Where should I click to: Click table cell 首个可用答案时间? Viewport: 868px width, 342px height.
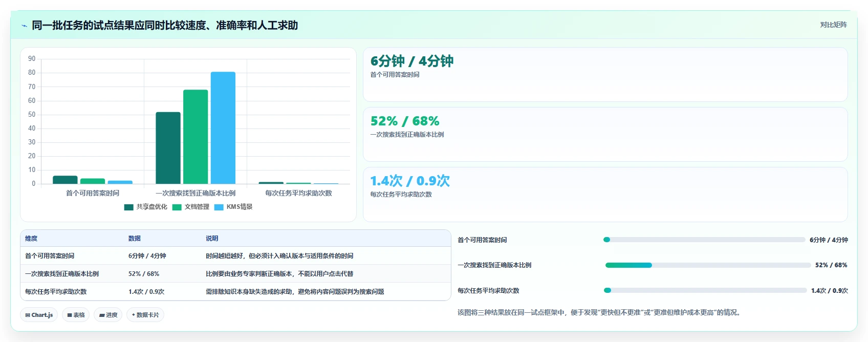50,256
